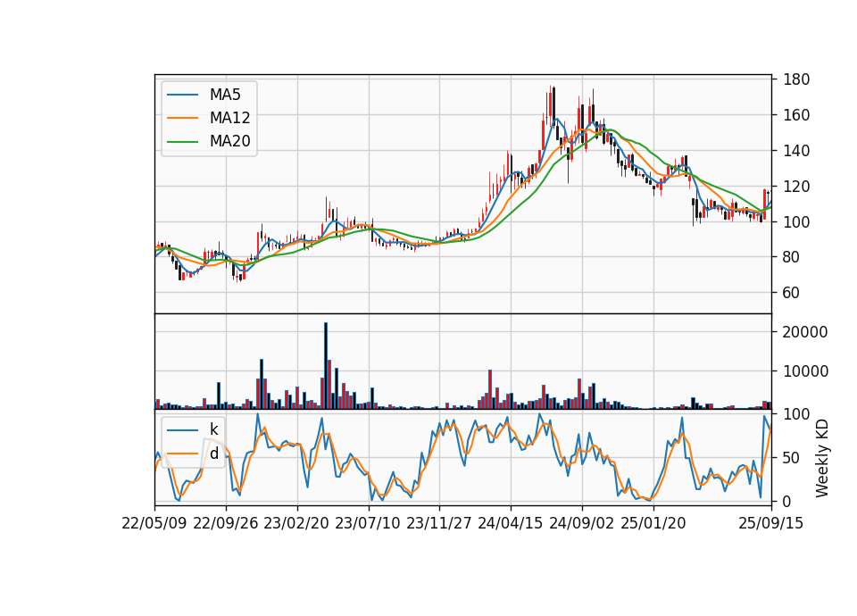Image resolution: width=857 pixels, height=616 pixels.
Task: Click the 23/02/20 date axis label
Action: click(x=296, y=523)
